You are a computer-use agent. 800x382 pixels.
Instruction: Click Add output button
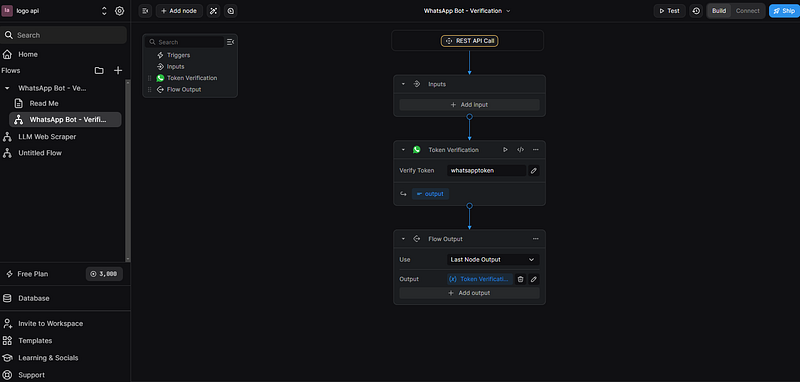(469, 293)
